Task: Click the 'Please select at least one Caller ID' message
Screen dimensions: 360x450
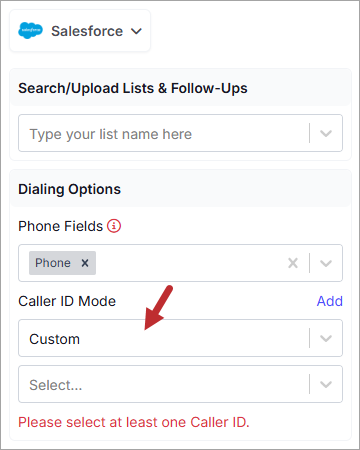Action: click(134, 422)
